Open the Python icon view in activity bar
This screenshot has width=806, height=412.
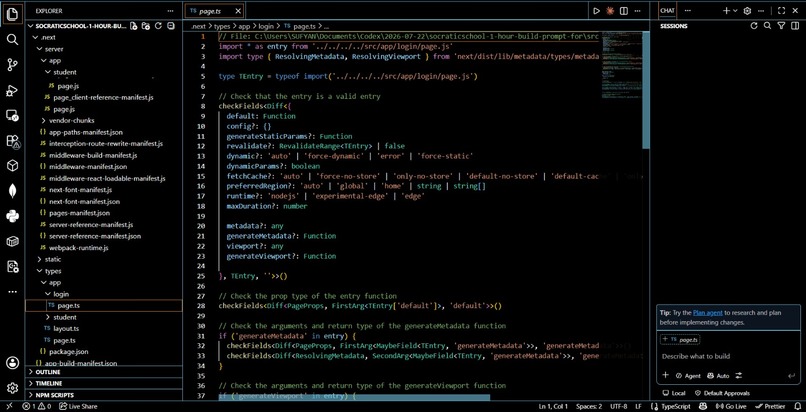(x=12, y=216)
